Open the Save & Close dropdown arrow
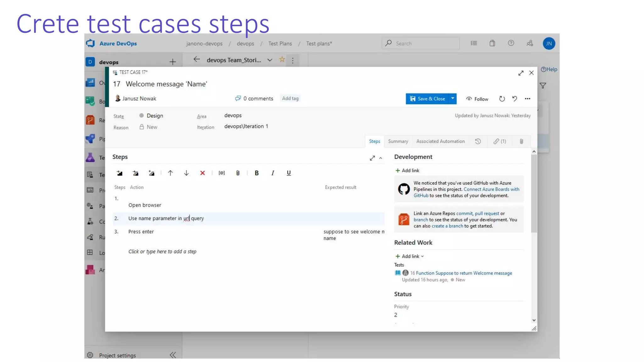Viewport: 644px width, 362px height. pyautogui.click(x=452, y=99)
